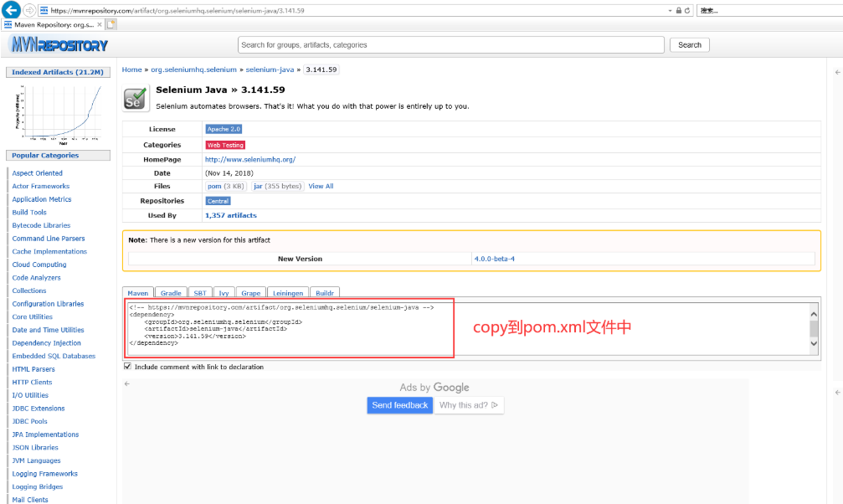Screen dimensions: 843x504
Task: Click the Central repository tag
Action: tap(218, 201)
